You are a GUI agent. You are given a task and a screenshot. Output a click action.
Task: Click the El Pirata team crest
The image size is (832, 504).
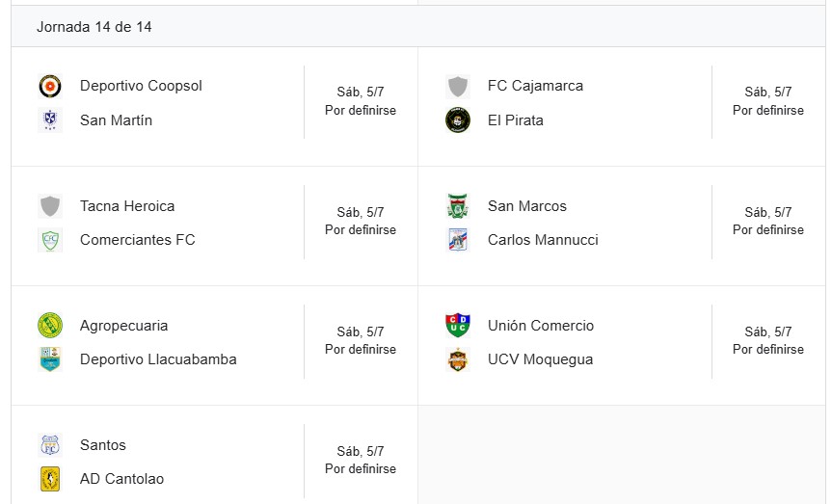tap(458, 120)
